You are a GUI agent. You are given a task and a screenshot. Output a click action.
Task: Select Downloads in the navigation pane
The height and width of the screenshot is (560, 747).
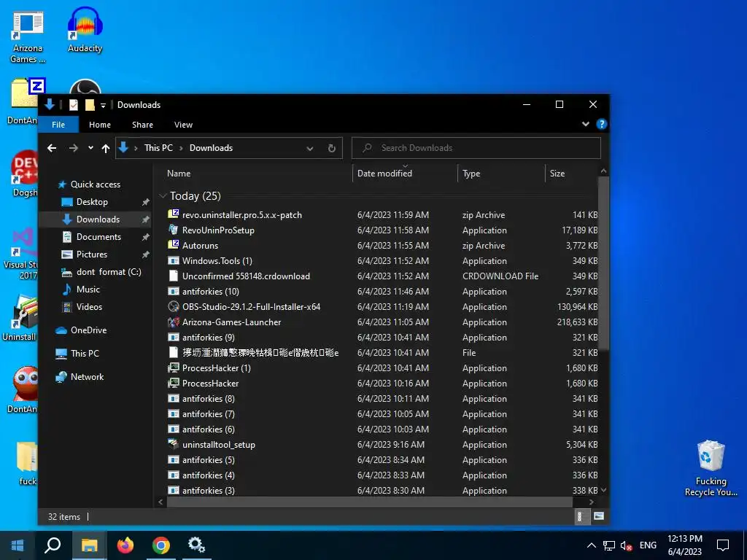tap(98, 219)
